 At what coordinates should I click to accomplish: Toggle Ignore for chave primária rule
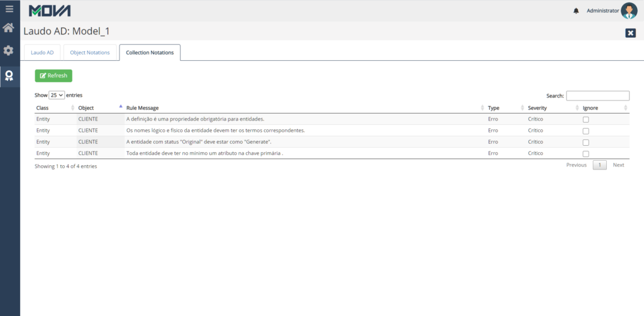pyautogui.click(x=586, y=153)
